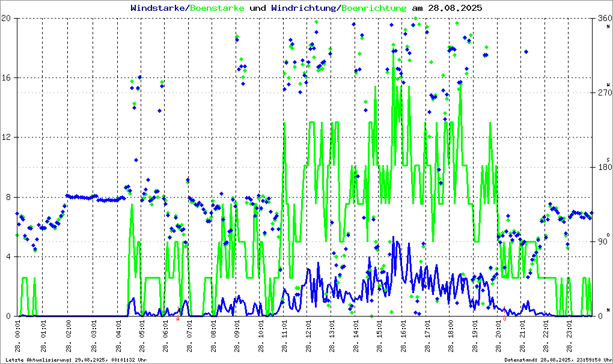613x364 pixels.
Task: Click the red sunrise marker 'A' on the time axis
Action: 178,320
